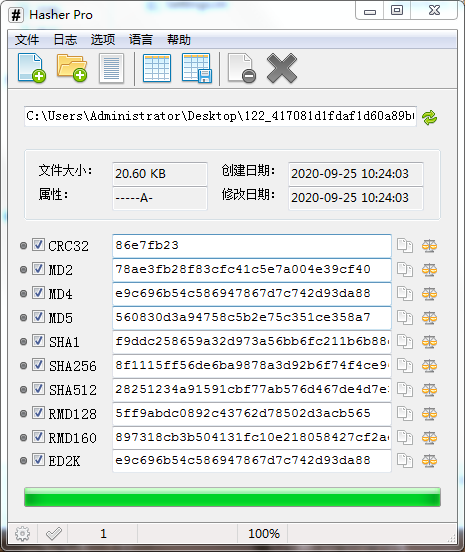The width and height of the screenshot is (465, 552).
Task: Open the text log document icon
Action: coord(112,68)
